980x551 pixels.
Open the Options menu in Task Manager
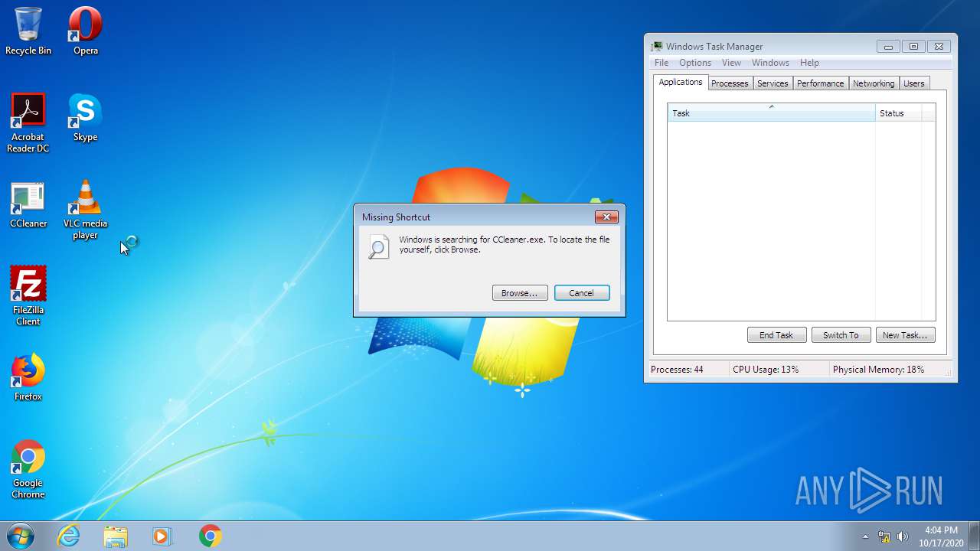[695, 63]
